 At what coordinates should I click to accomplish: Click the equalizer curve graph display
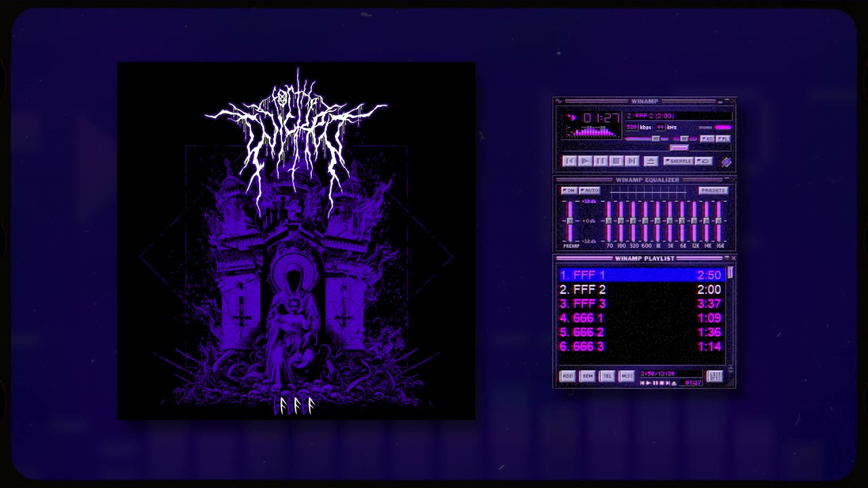[648, 192]
